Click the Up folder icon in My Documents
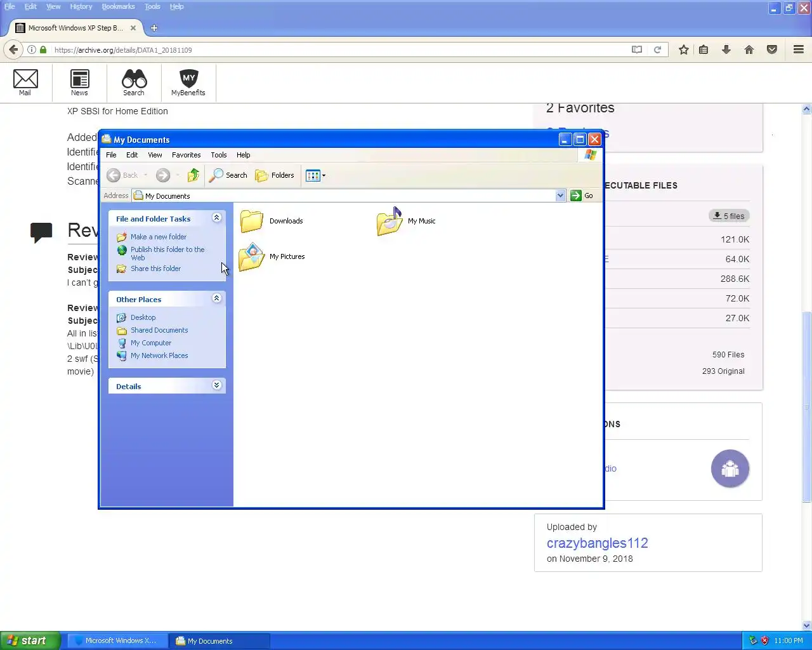Image resolution: width=812 pixels, height=650 pixels. (193, 175)
